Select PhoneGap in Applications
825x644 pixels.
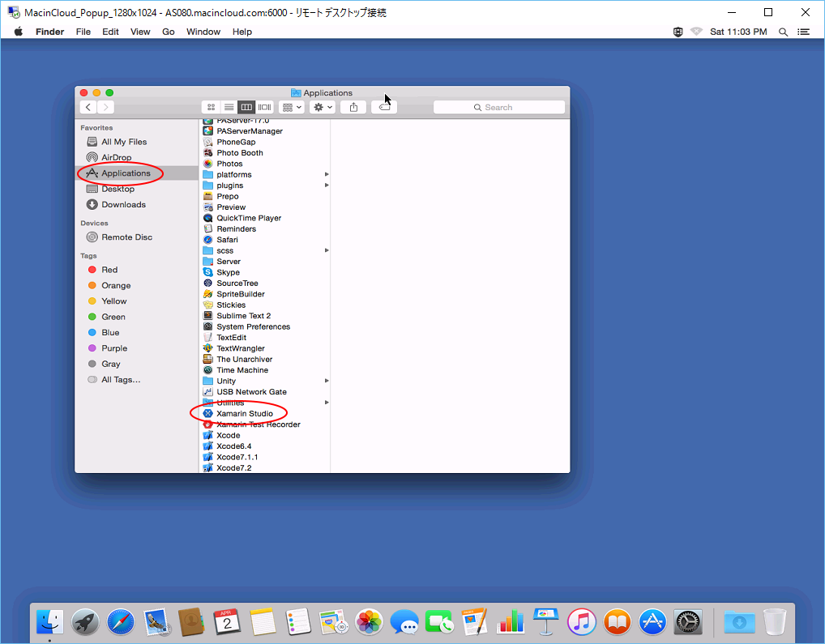229,142
